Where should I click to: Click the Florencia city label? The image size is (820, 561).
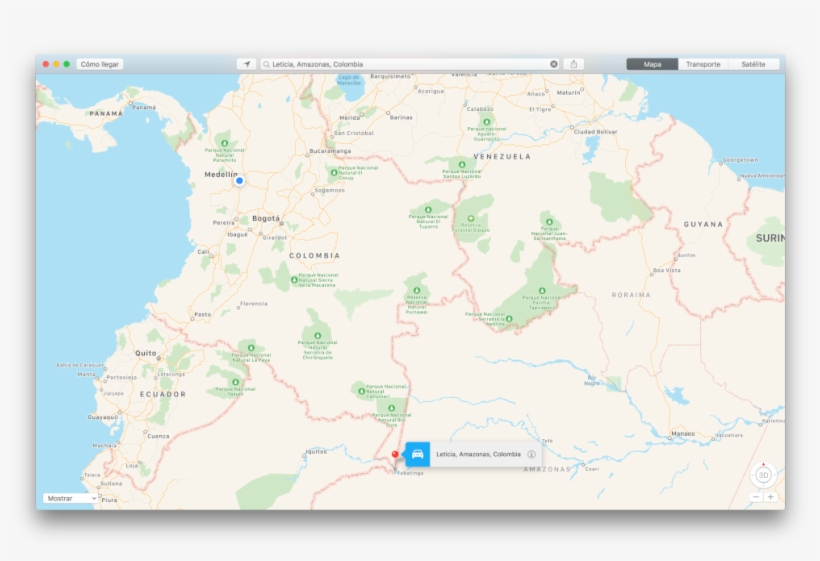254,303
